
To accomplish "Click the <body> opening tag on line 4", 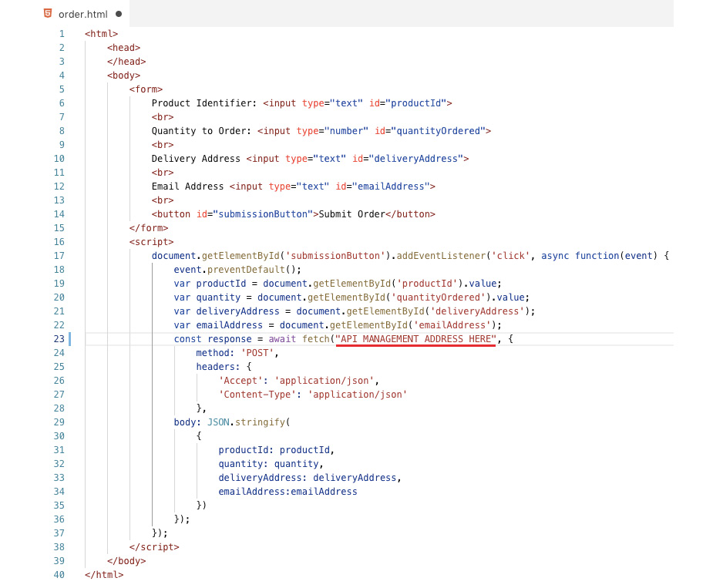I will [x=123, y=76].
